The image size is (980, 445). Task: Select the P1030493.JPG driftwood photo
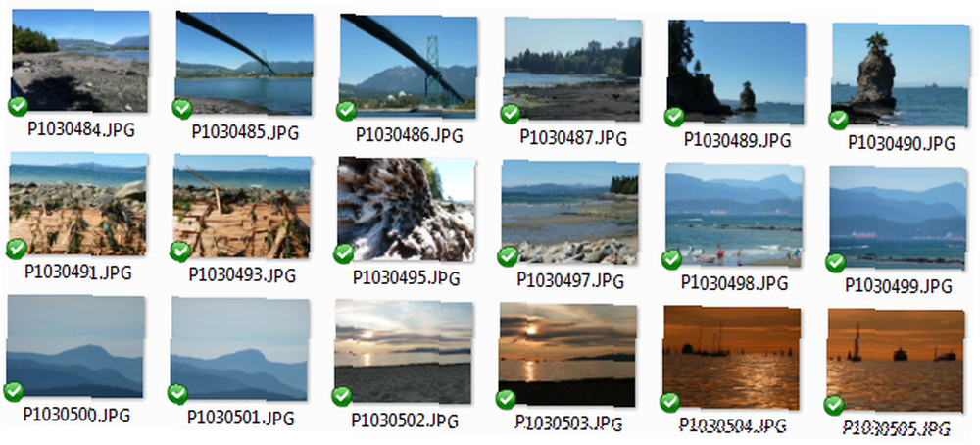pos(241,206)
